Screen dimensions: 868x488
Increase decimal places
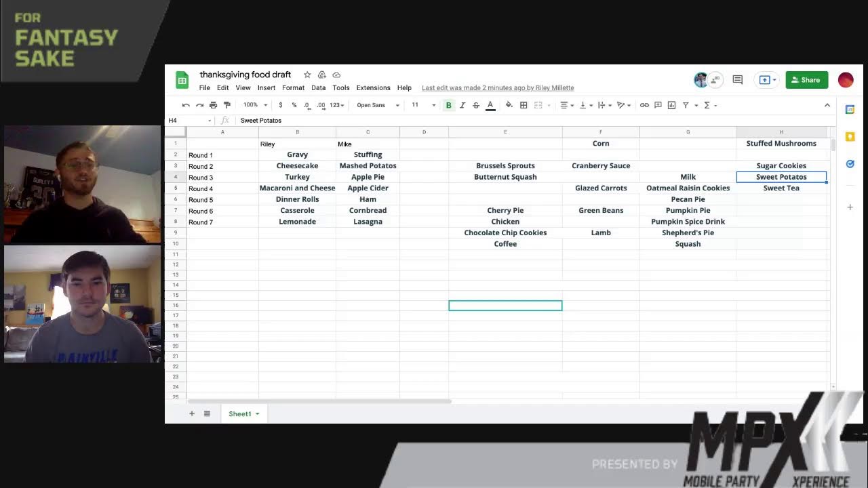tap(321, 105)
